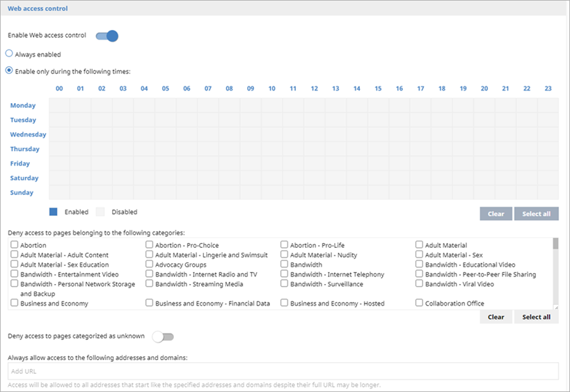Check Adult Material - Nudity checkbox
570x392 pixels.
tap(284, 254)
